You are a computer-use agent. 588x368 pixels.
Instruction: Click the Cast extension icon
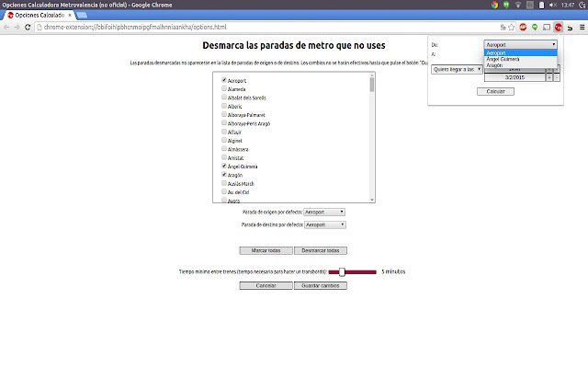(547, 27)
